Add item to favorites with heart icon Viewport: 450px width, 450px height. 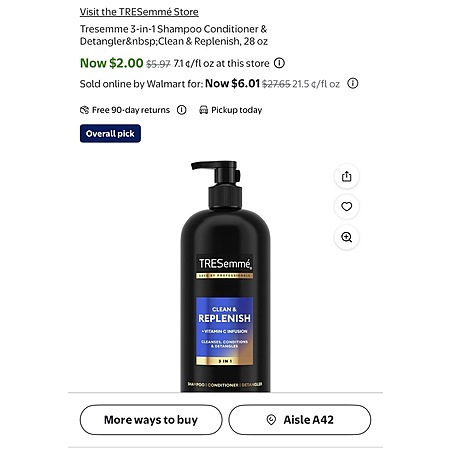point(347,207)
